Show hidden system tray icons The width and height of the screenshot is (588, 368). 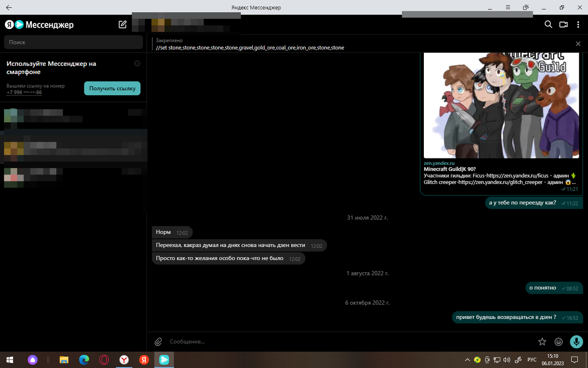tap(467, 360)
